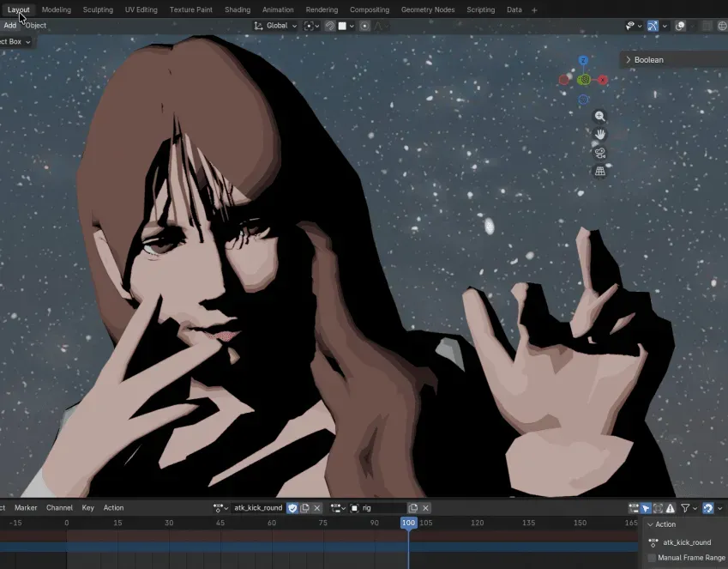Screen dimensions: 728x569
Task: Toggle the camera view icon
Action: (x=600, y=153)
